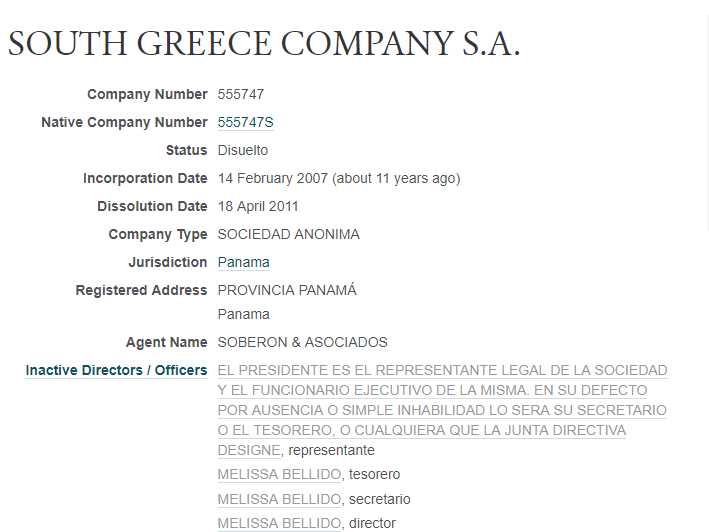The width and height of the screenshot is (709, 532).
Task: Click the dissolution date 18 April 2011
Action: (258, 207)
